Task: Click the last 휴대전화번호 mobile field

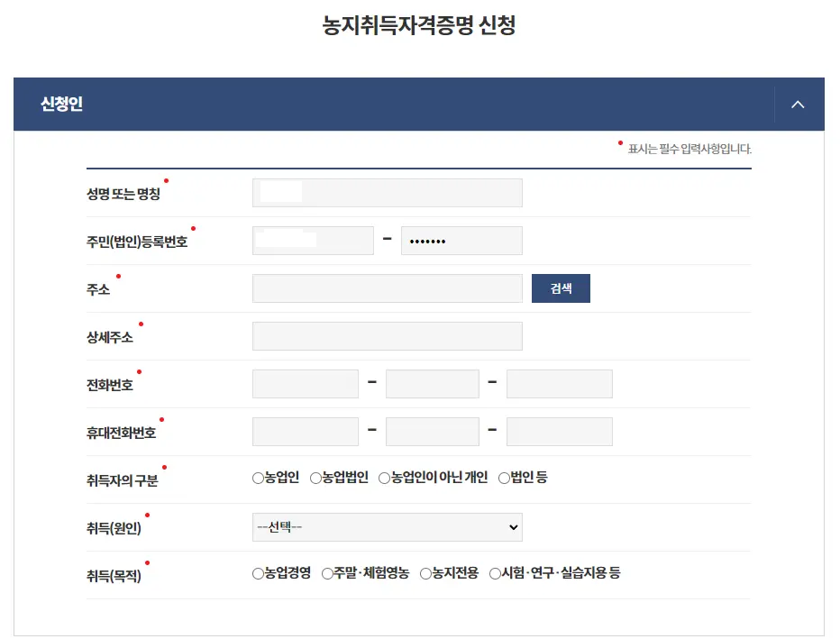Action: 559,431
